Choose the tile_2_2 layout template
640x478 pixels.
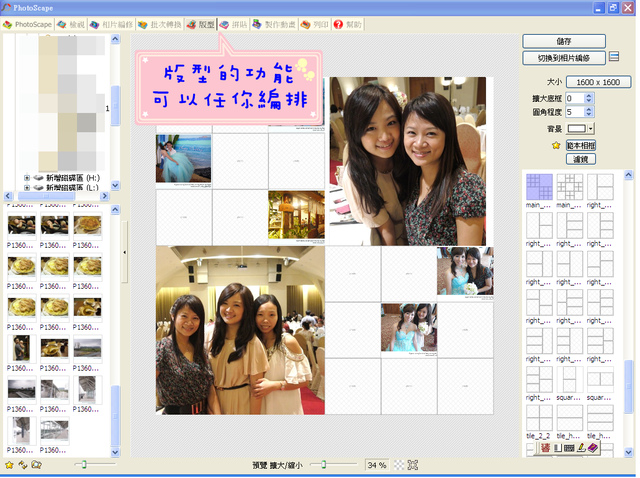pos(539,418)
